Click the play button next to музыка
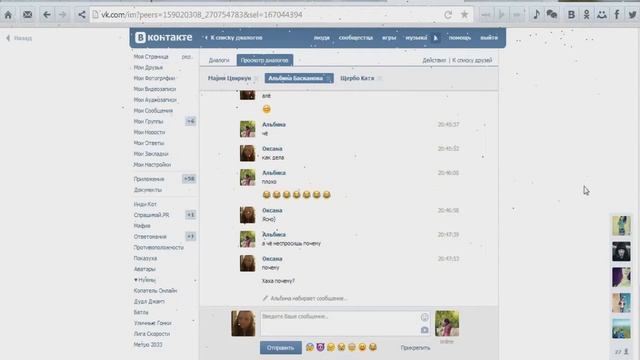The height and width of the screenshot is (360, 640). pos(436,38)
